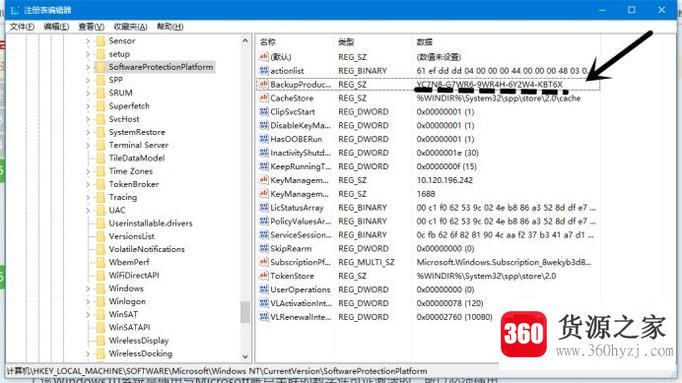Select the SubscriptionPf... value name
The width and height of the screenshot is (682, 383).
pyautogui.click(x=300, y=263)
